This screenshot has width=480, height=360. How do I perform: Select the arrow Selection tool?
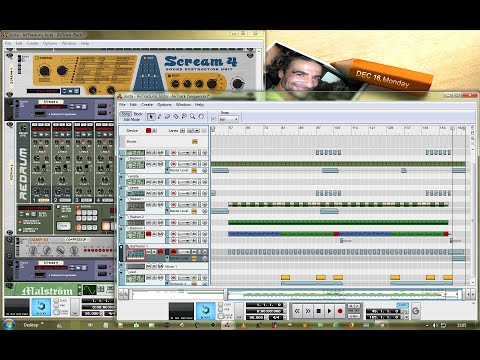pyautogui.click(x=151, y=116)
